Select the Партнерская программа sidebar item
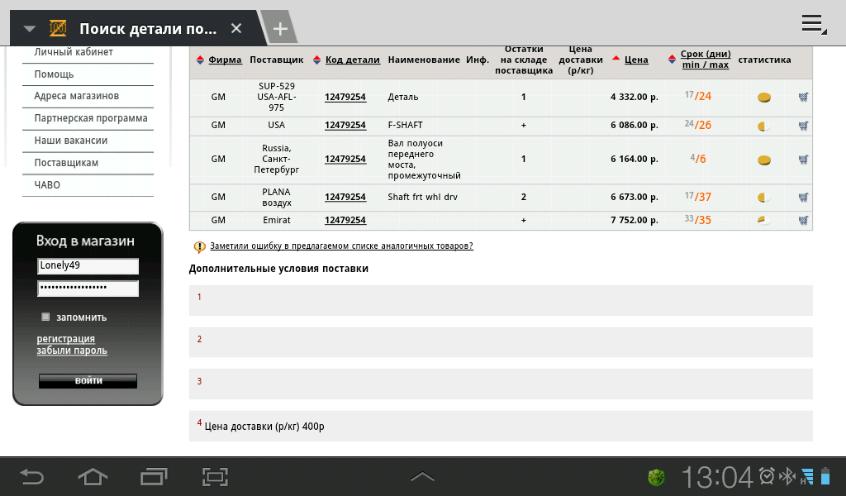The width and height of the screenshot is (846, 496). 90,118
